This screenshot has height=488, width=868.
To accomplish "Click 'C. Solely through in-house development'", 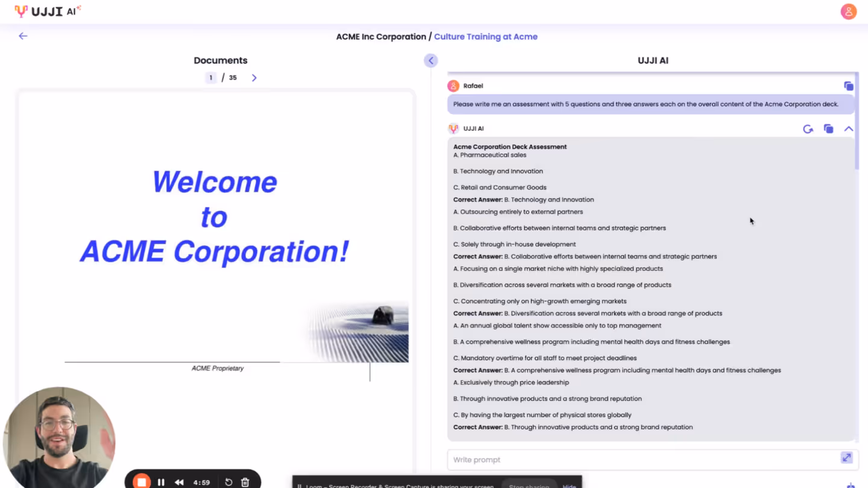I will coord(514,244).
